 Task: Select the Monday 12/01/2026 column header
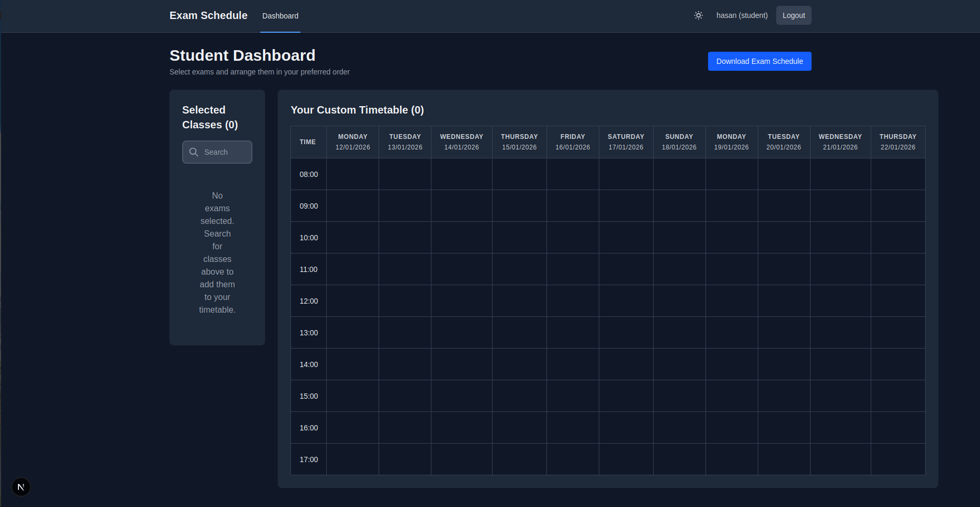pos(353,142)
